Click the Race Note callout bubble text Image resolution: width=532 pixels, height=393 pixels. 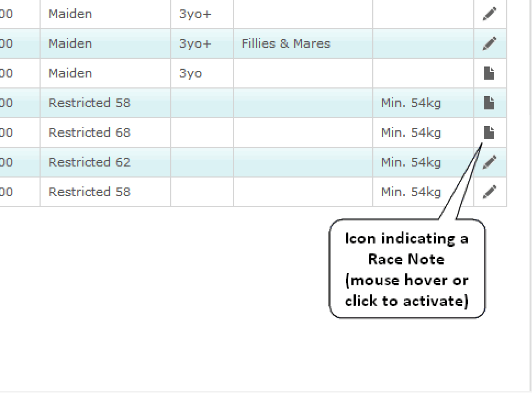click(x=406, y=269)
